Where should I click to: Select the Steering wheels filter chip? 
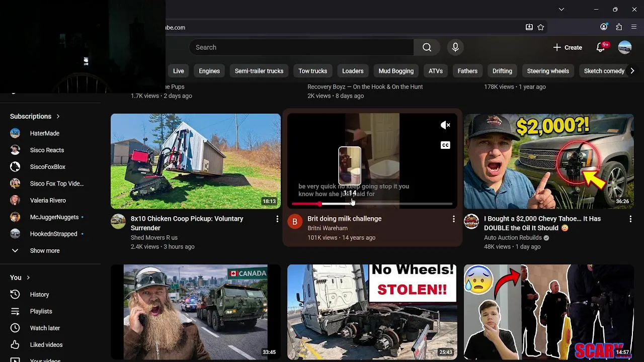pyautogui.click(x=548, y=71)
